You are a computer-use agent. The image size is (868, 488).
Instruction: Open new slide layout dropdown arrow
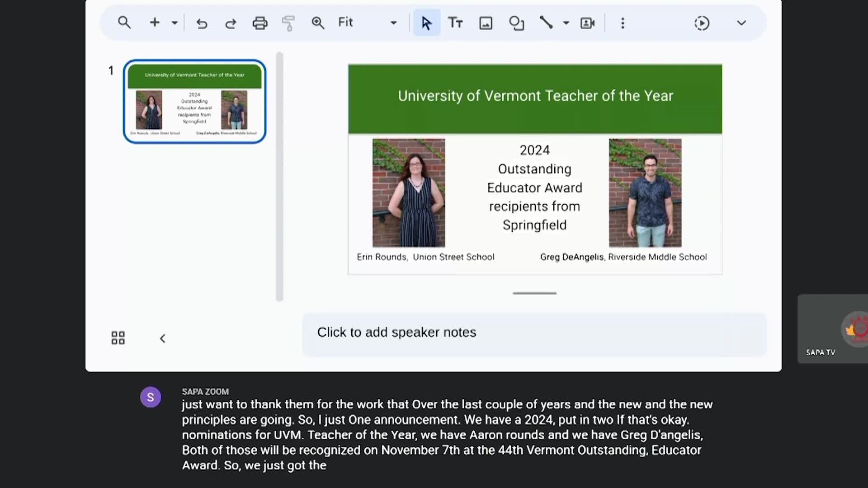click(x=175, y=23)
